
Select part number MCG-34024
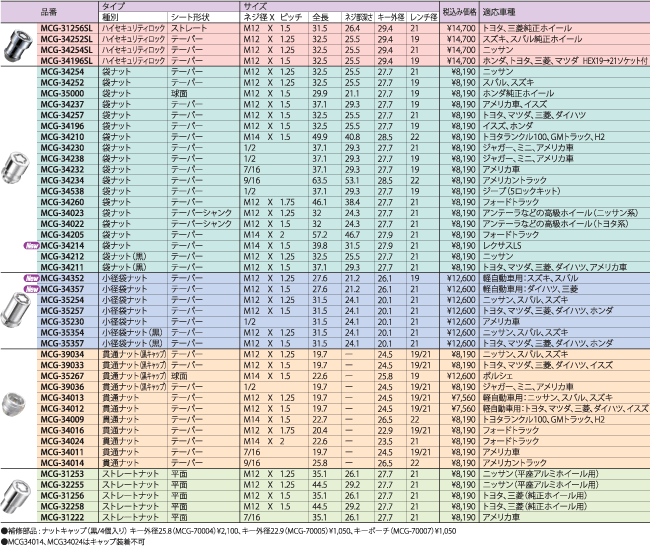point(62,441)
